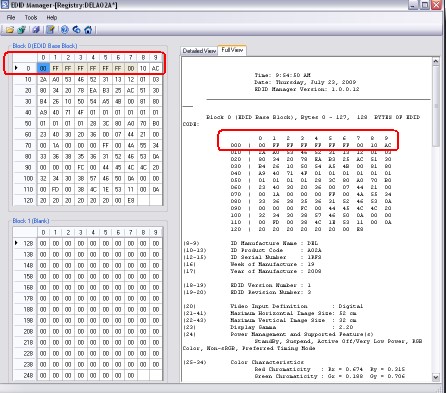Open the File menu
The height and width of the screenshot is (393, 446).
pos(11,17)
